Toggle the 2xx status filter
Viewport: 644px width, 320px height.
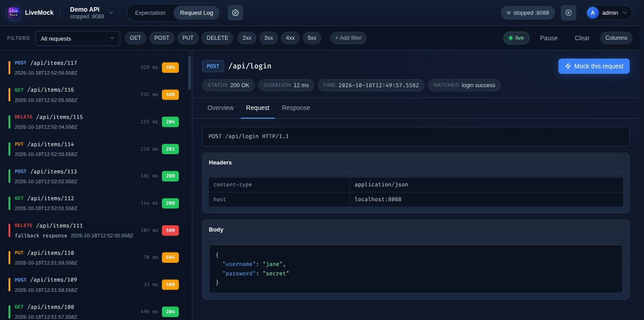coord(247,38)
